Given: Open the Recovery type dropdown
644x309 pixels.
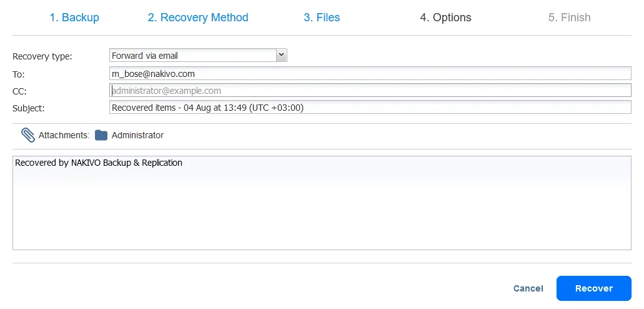Looking at the screenshot, I should pyautogui.click(x=198, y=56).
